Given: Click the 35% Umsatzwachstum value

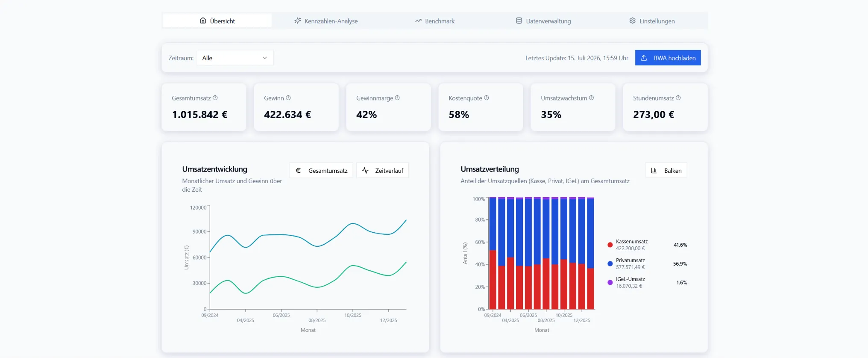Looking at the screenshot, I should pos(551,115).
